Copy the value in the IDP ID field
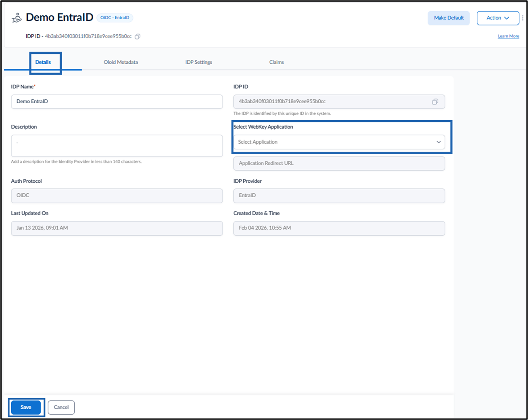The height and width of the screenshot is (420, 528). (x=435, y=102)
